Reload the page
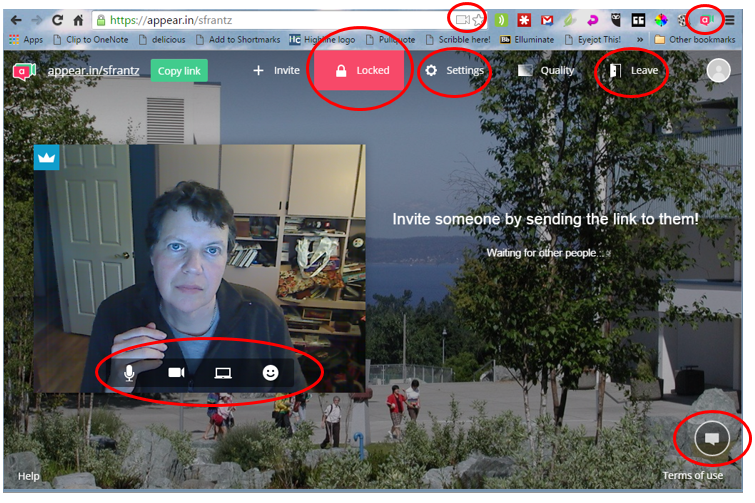Viewport: 755px width, 503px height. (57, 20)
